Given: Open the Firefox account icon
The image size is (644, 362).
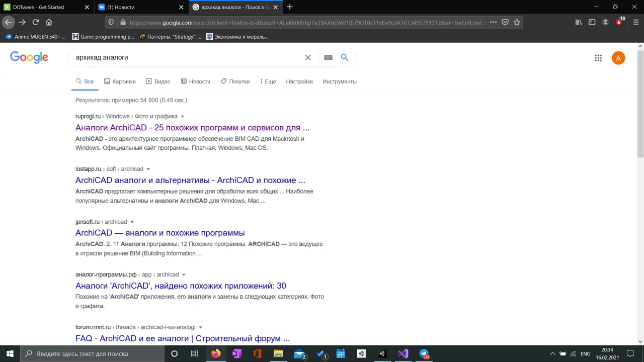Looking at the screenshot, I should [x=605, y=22].
